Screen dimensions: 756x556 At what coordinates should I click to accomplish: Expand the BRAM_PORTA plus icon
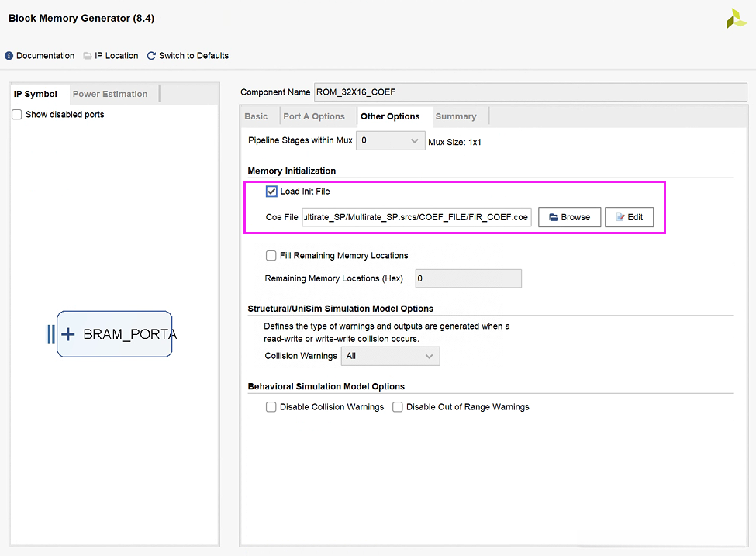(68, 334)
